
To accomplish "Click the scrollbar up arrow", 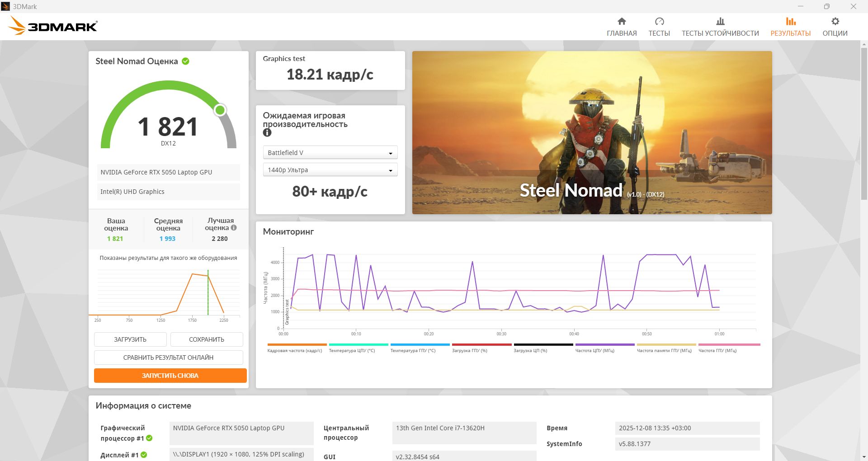I will pos(864,44).
